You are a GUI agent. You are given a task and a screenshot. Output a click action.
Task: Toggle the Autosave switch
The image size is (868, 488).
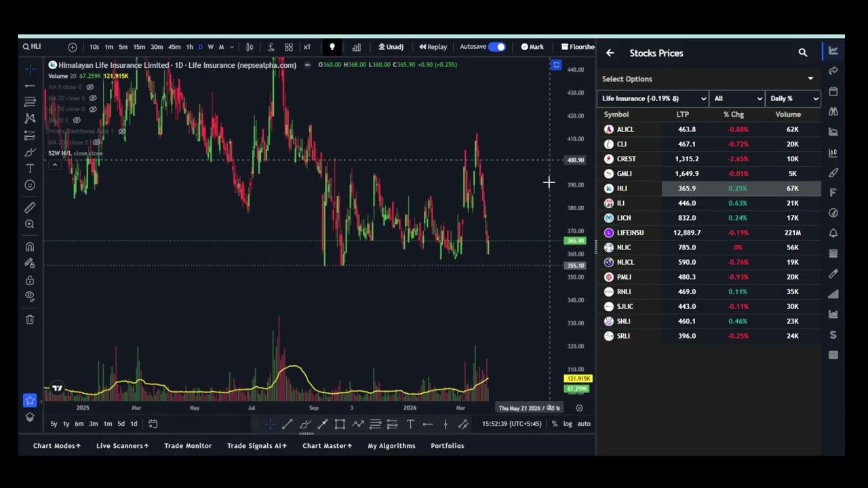pyautogui.click(x=497, y=47)
